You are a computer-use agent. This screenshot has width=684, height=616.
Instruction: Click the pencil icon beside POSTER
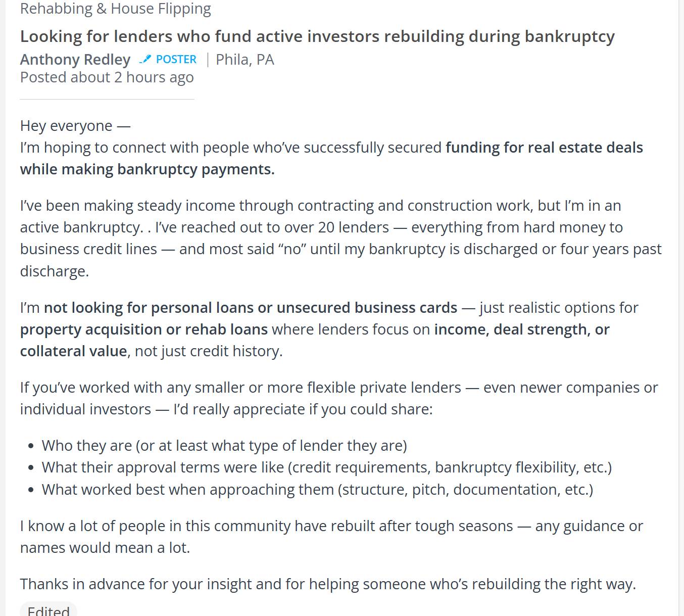[x=145, y=59]
